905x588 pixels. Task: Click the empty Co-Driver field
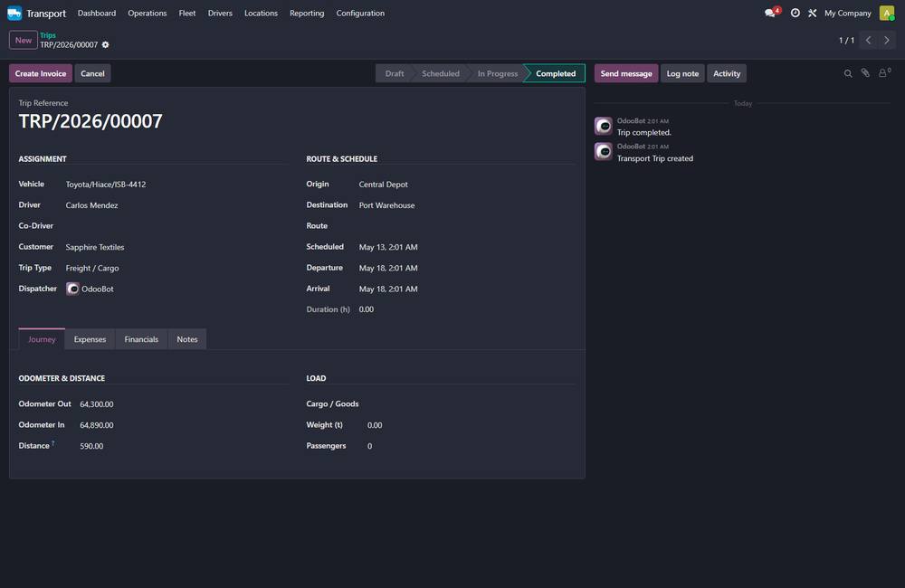(x=176, y=226)
